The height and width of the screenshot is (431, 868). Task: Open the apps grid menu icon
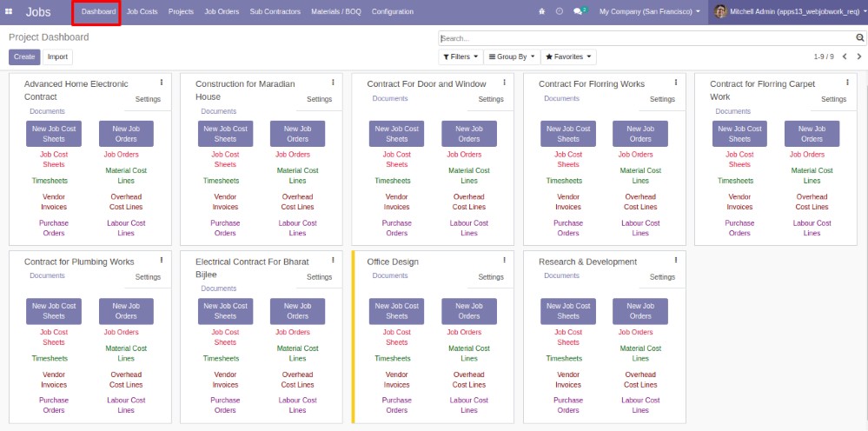tap(10, 12)
